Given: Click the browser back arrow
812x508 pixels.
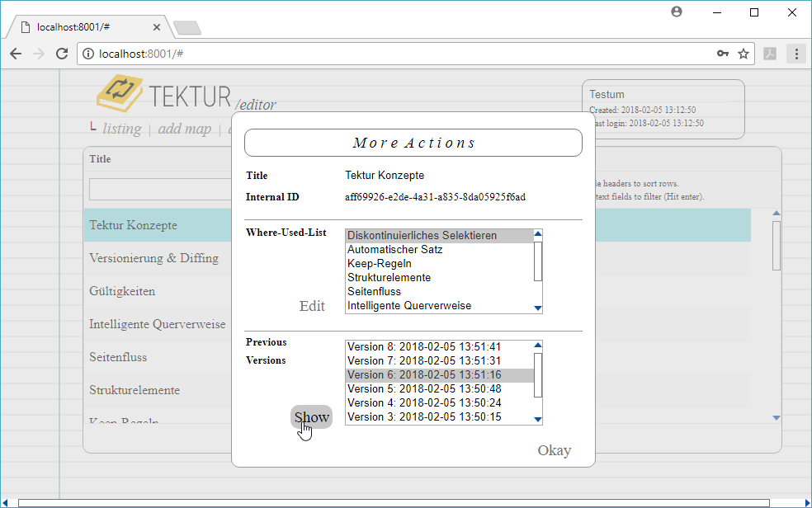Looking at the screenshot, I should [16, 54].
